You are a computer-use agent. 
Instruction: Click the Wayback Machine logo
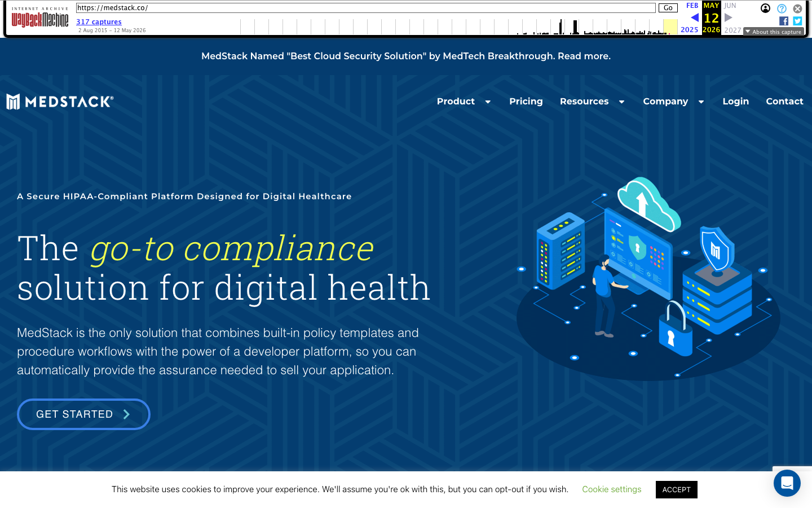40,17
